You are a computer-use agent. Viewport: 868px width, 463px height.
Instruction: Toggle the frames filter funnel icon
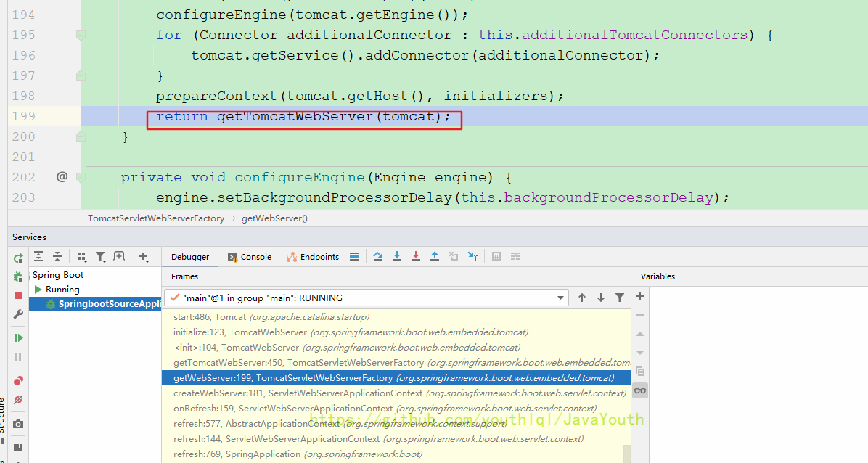(620, 298)
